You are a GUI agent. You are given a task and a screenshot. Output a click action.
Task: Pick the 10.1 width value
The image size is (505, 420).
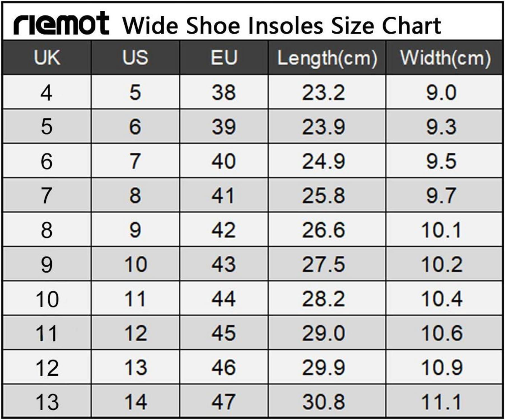coord(441,230)
